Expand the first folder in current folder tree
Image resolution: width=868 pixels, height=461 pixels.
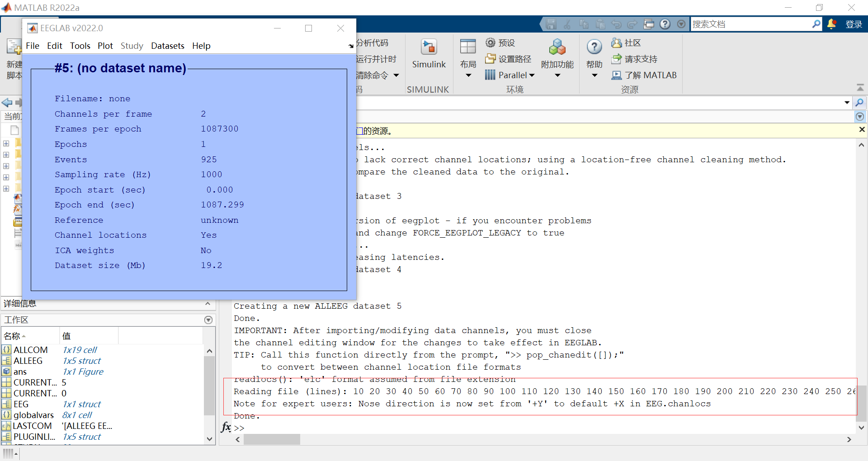pos(6,143)
